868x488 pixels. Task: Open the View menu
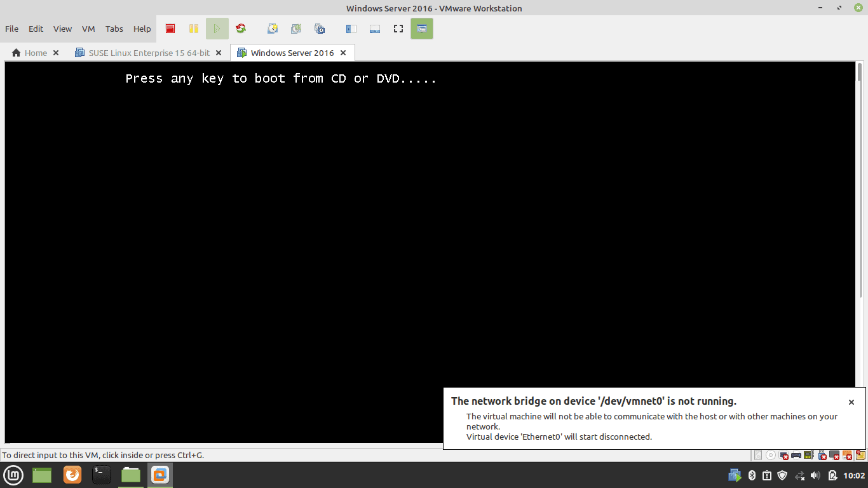click(x=62, y=29)
